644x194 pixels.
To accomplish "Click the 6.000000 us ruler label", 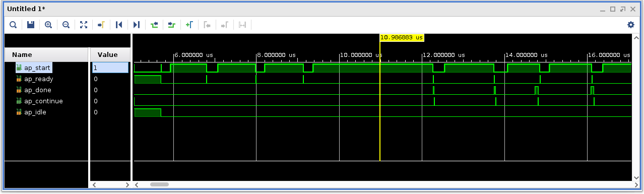I will (x=194, y=55).
